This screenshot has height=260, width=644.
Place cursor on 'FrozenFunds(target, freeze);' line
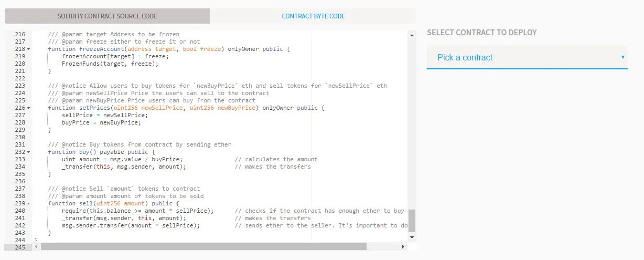[110, 64]
